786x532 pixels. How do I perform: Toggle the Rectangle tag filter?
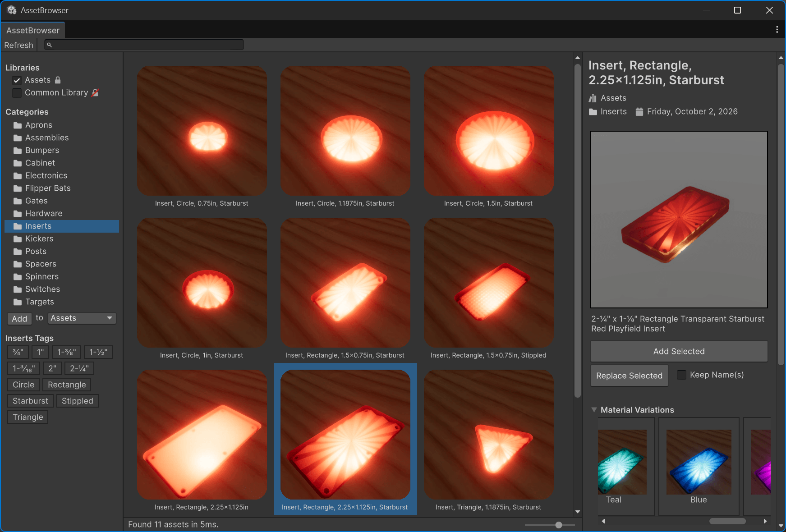point(67,385)
